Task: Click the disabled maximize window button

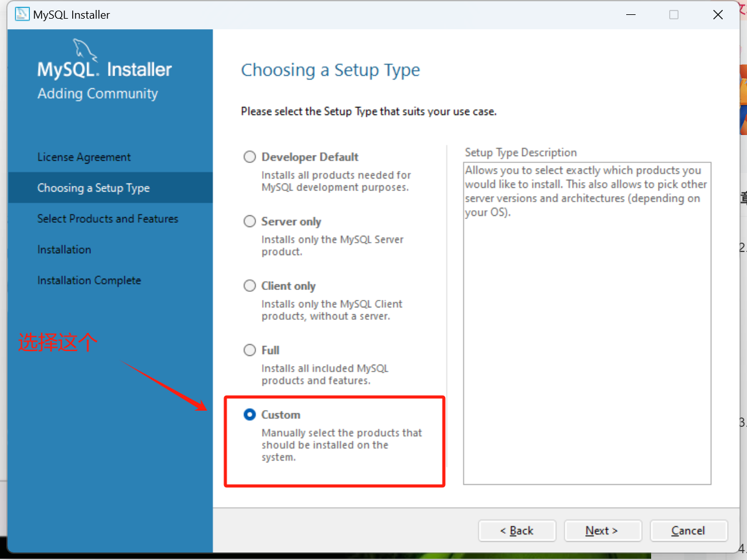Action: pyautogui.click(x=674, y=15)
